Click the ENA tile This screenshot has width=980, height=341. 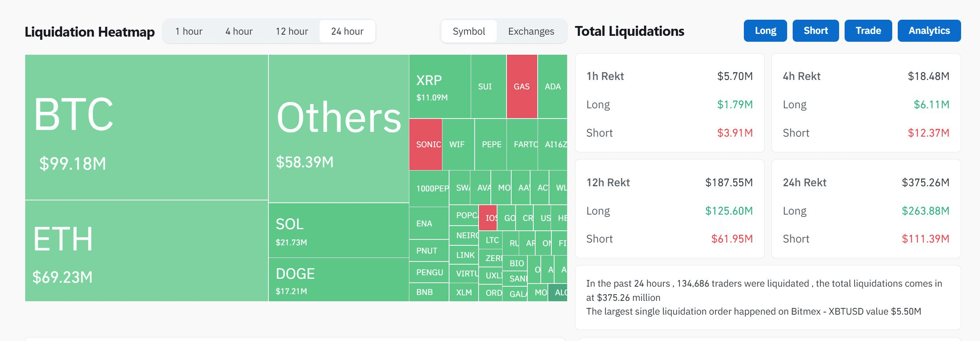tap(429, 223)
